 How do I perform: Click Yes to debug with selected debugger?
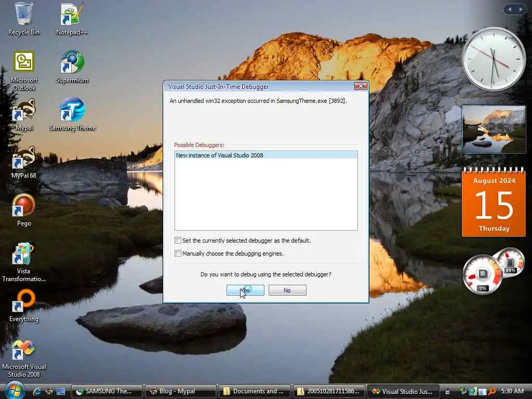click(x=245, y=290)
